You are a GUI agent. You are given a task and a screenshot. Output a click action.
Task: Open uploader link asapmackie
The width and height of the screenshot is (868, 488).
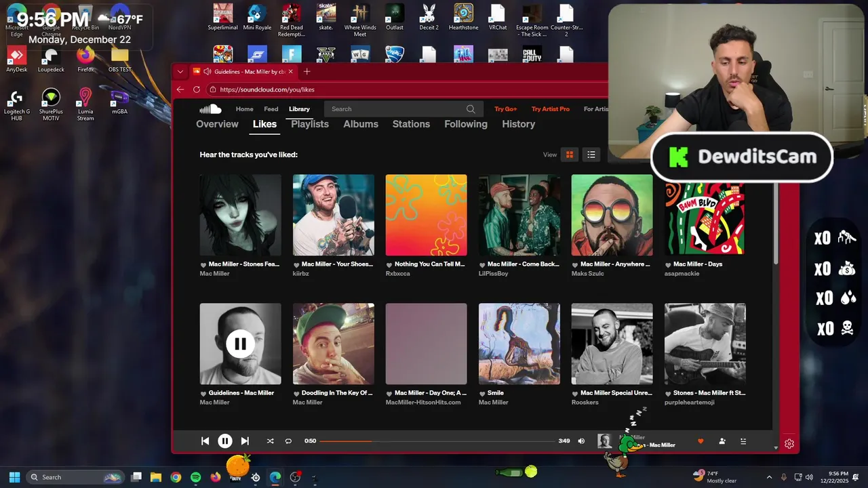[682, 274]
